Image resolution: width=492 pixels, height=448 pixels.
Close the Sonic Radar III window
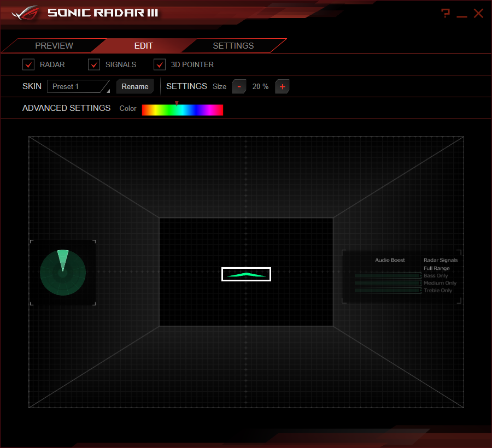[x=478, y=14]
